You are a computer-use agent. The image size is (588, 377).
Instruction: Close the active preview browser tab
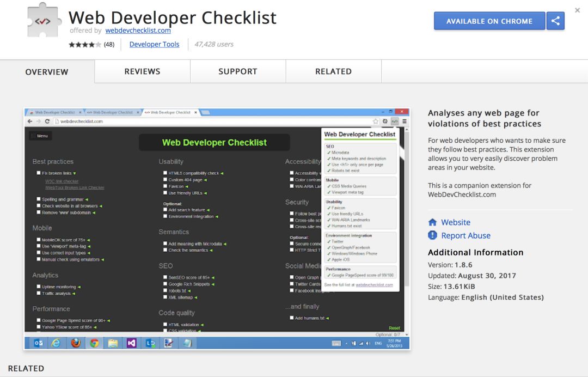point(195,112)
